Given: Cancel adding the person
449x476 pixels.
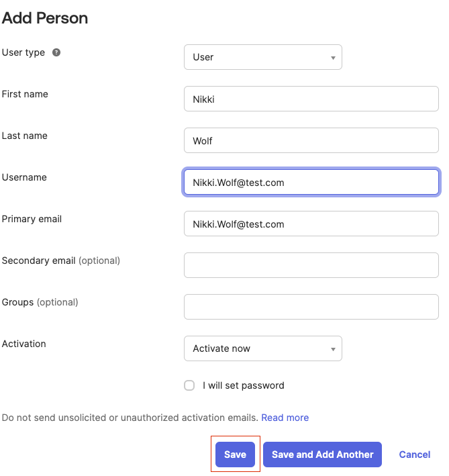Looking at the screenshot, I should (x=414, y=455).
